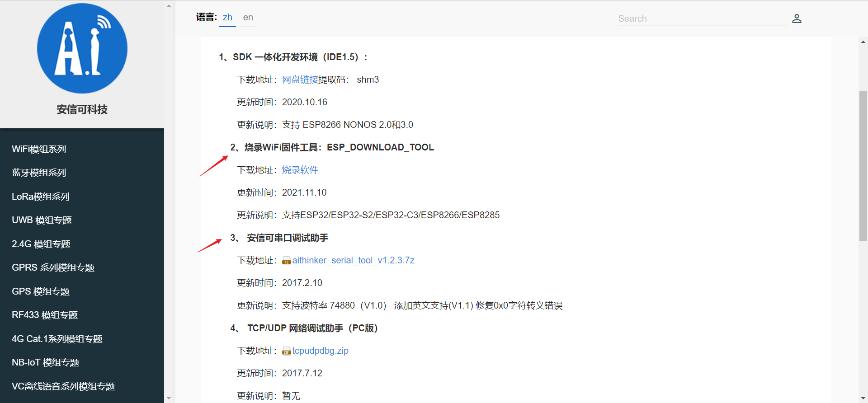
Task: Click the update date 2017.2.10
Action: pyautogui.click(x=302, y=283)
